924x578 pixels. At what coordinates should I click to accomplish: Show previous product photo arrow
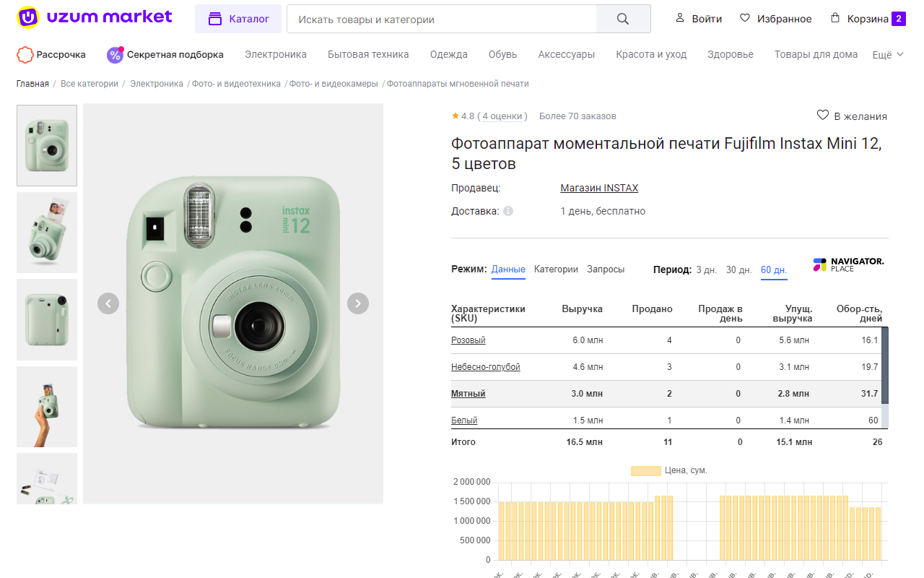pyautogui.click(x=108, y=303)
